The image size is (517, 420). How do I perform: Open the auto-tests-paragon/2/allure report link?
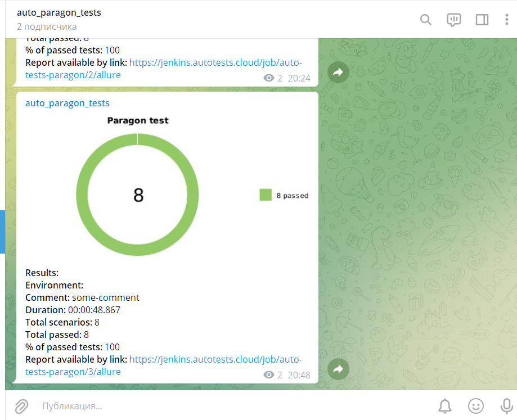pos(164,69)
